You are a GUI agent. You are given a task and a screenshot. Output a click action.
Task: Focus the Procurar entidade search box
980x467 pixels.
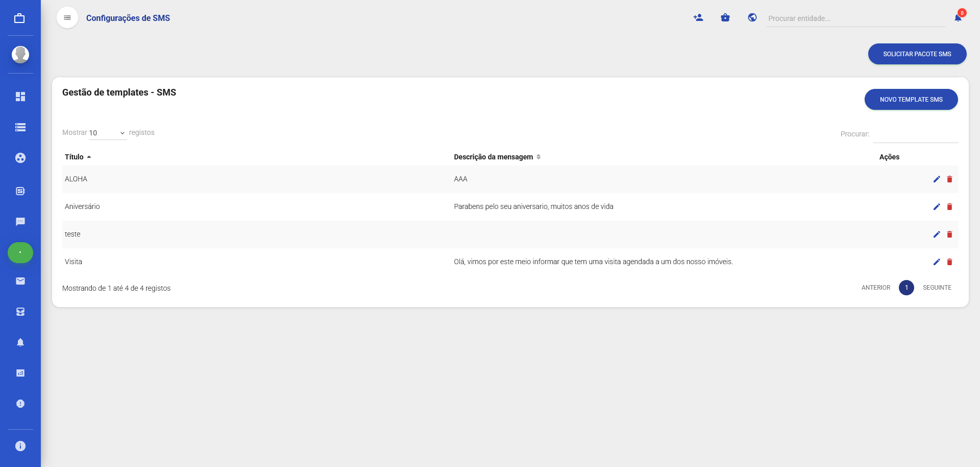[x=855, y=18]
